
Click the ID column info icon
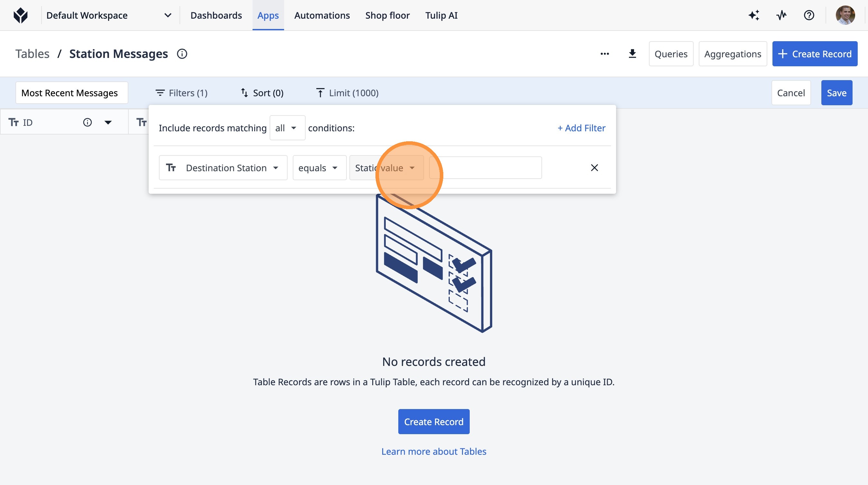tap(87, 122)
